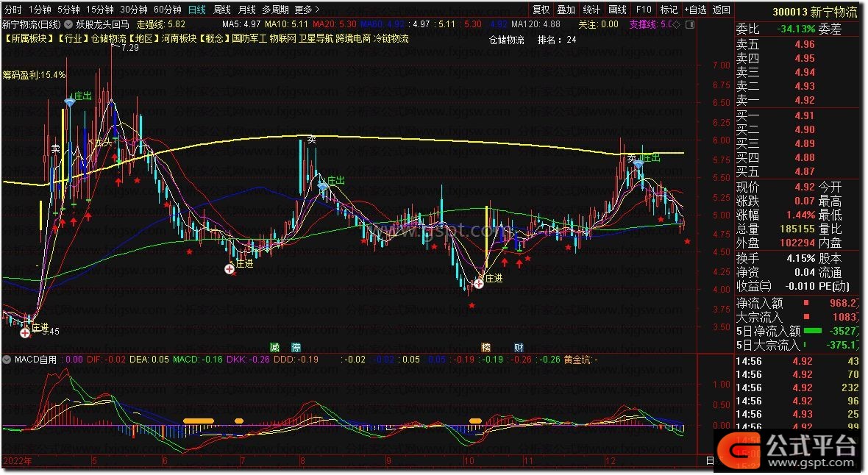This screenshot has width=868, height=475.
Task: Click the 买一 price 4.91
Action: 805,115
